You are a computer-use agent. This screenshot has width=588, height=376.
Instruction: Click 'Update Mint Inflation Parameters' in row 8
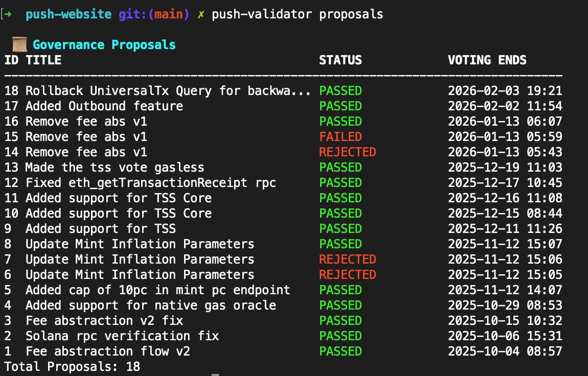click(140, 244)
